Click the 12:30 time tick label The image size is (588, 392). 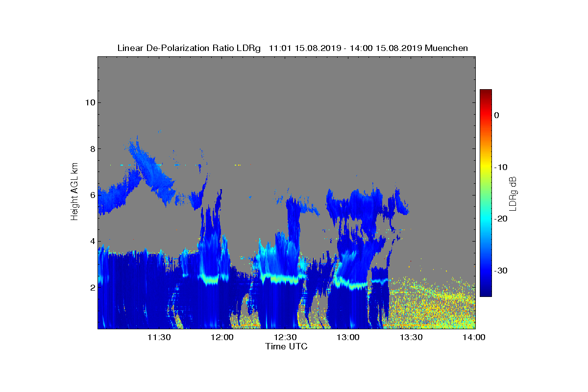click(285, 338)
